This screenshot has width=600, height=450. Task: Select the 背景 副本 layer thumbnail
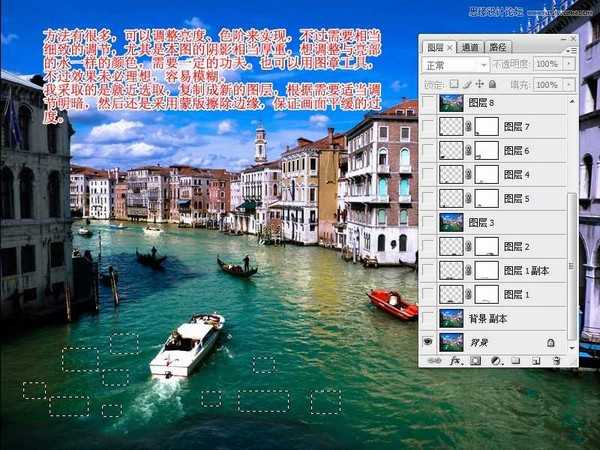pyautogui.click(x=452, y=318)
